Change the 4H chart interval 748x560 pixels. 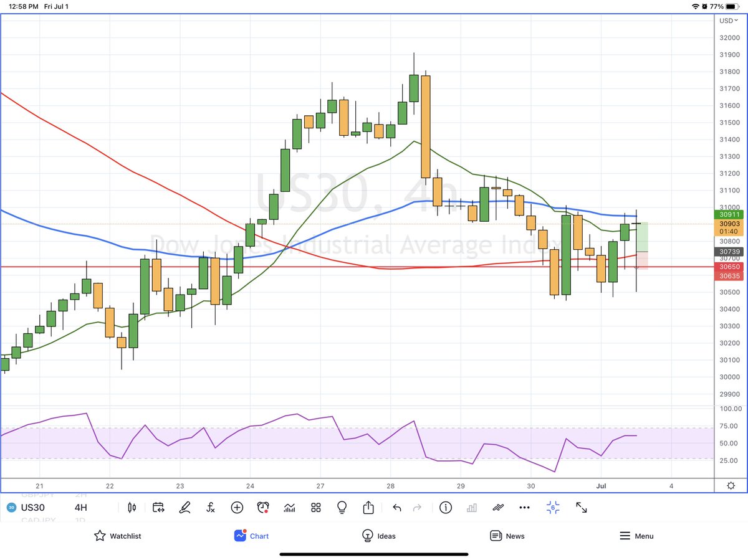pos(81,508)
